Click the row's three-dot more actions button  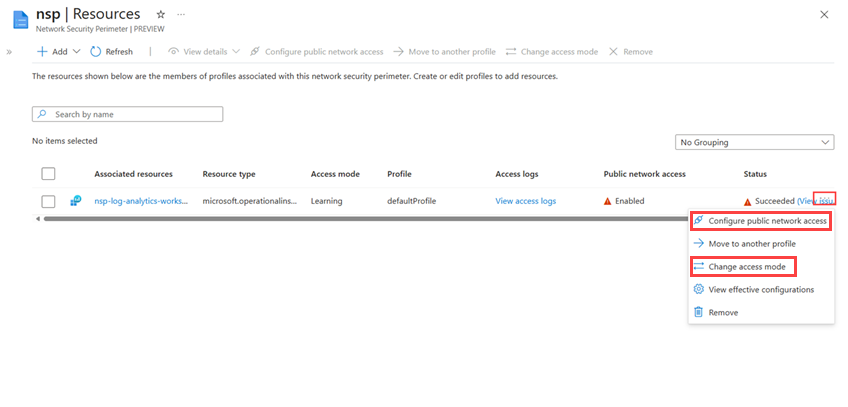tap(825, 200)
